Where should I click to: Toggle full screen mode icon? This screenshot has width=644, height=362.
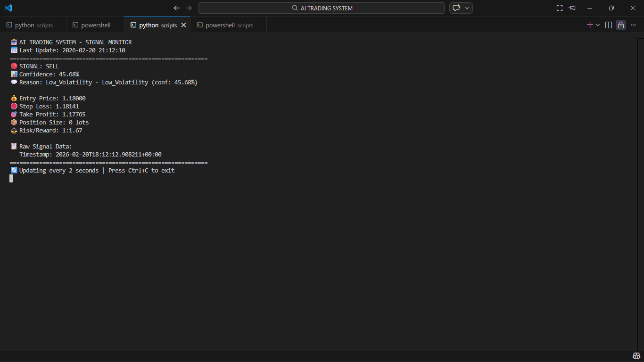click(x=560, y=8)
